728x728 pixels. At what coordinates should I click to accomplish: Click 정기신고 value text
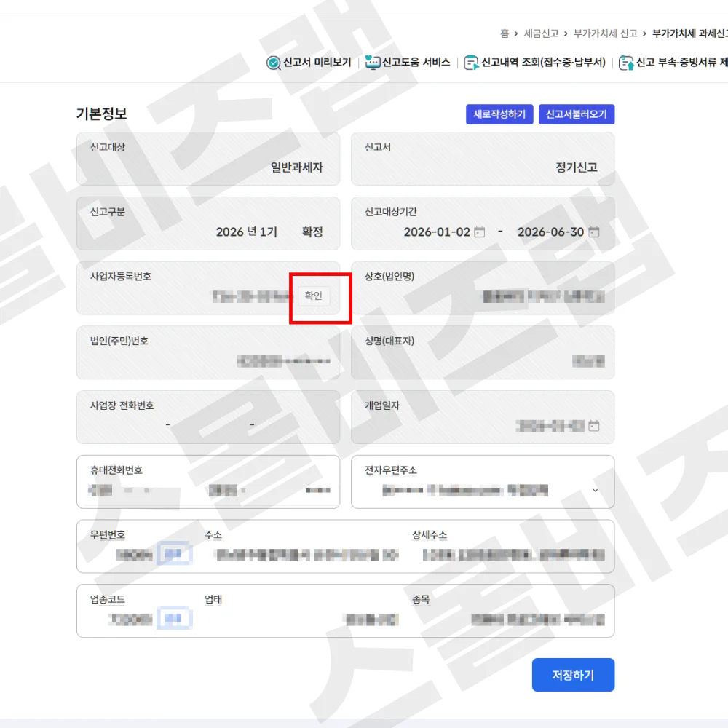576,167
